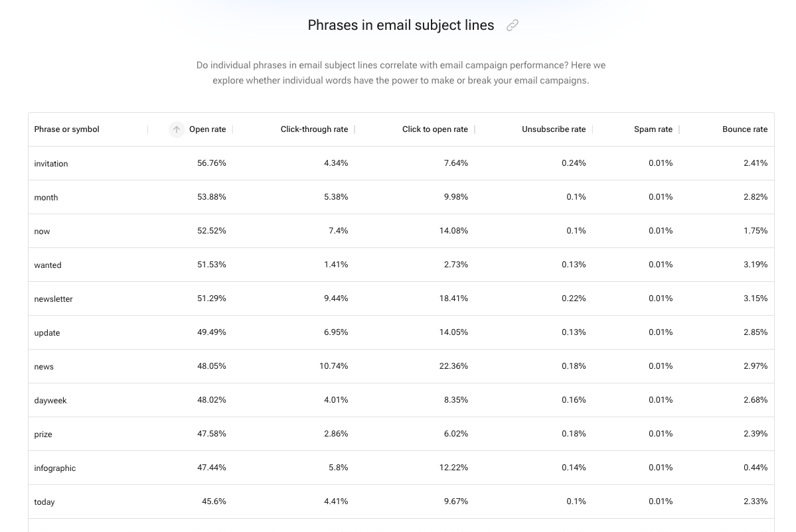Click the anchor link icon beside the title
The height and width of the screenshot is (532, 796).
(x=512, y=25)
